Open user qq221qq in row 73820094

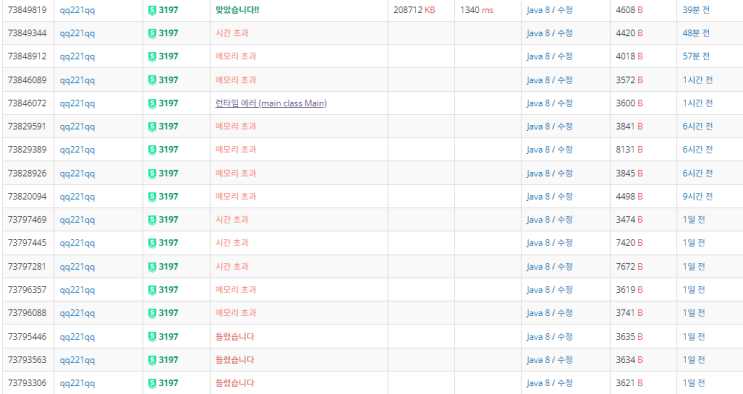[77, 197]
